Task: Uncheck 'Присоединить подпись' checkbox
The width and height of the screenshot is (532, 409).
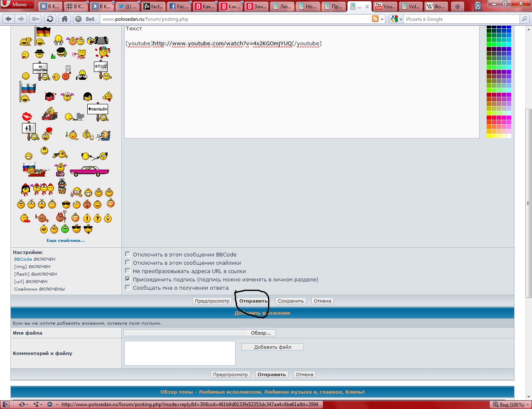Action: click(x=128, y=279)
